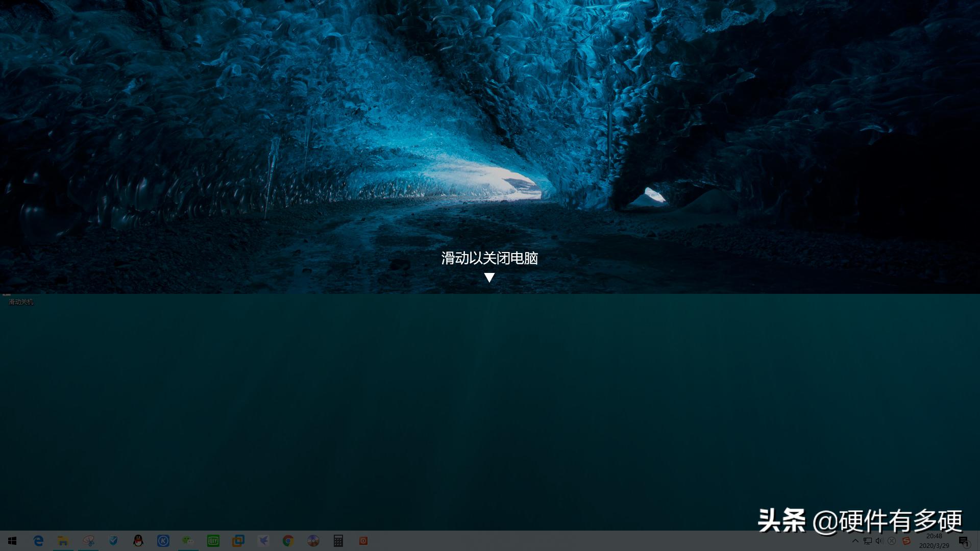Expand hidden tray icons with the up arrow

[x=855, y=541]
